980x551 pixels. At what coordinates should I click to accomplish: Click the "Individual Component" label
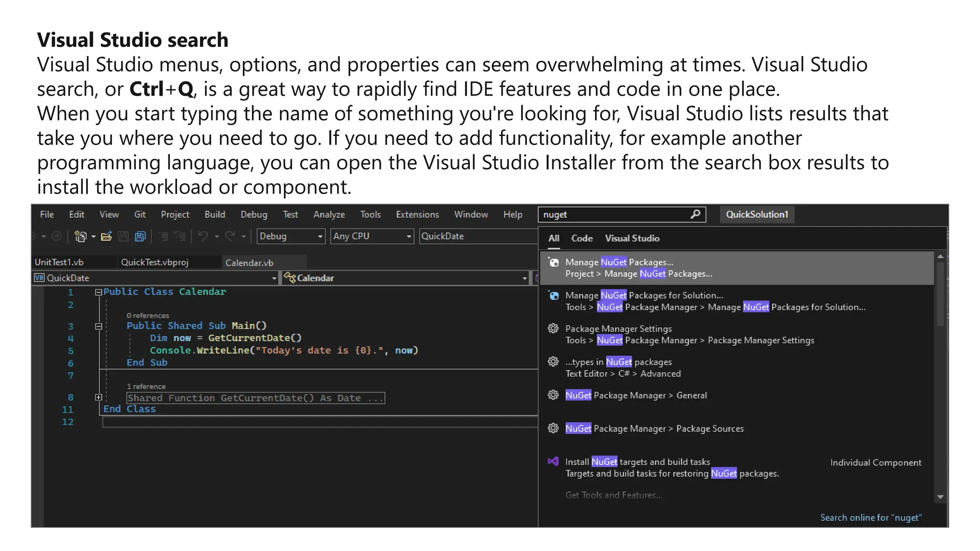click(x=876, y=463)
